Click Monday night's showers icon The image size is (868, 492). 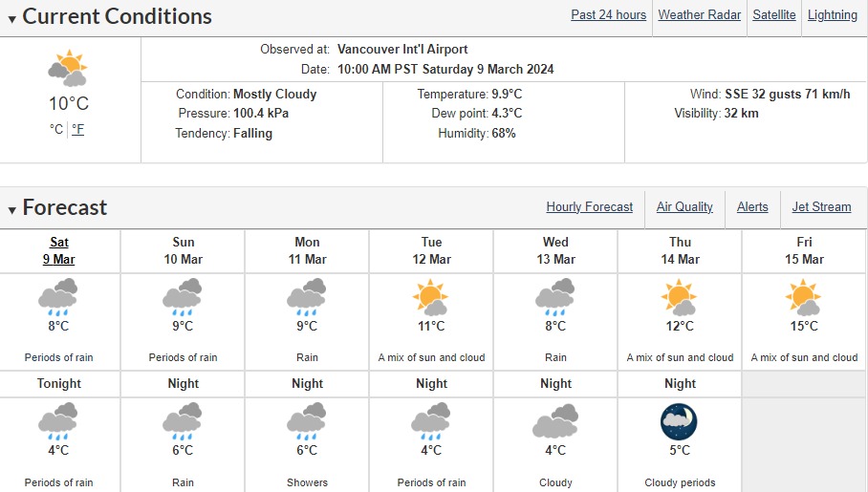click(x=307, y=421)
